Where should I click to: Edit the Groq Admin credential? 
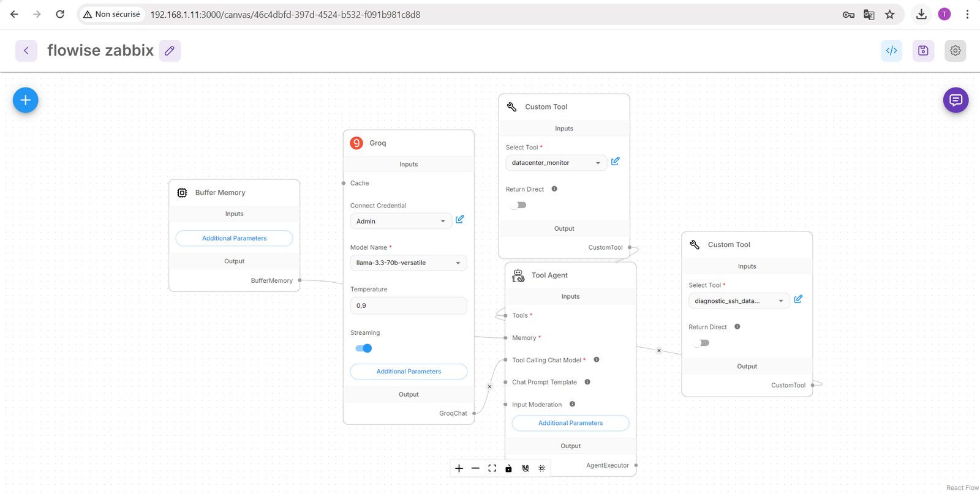pyautogui.click(x=460, y=219)
